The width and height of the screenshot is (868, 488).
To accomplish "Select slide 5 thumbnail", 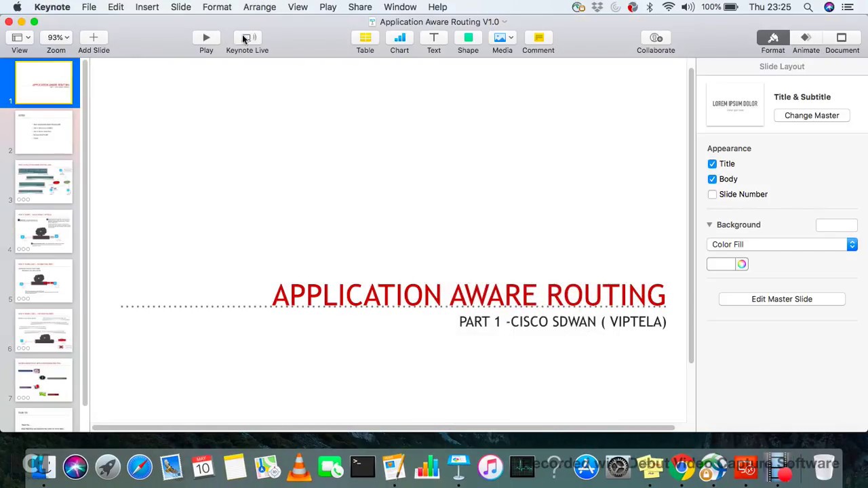I will [x=44, y=281].
